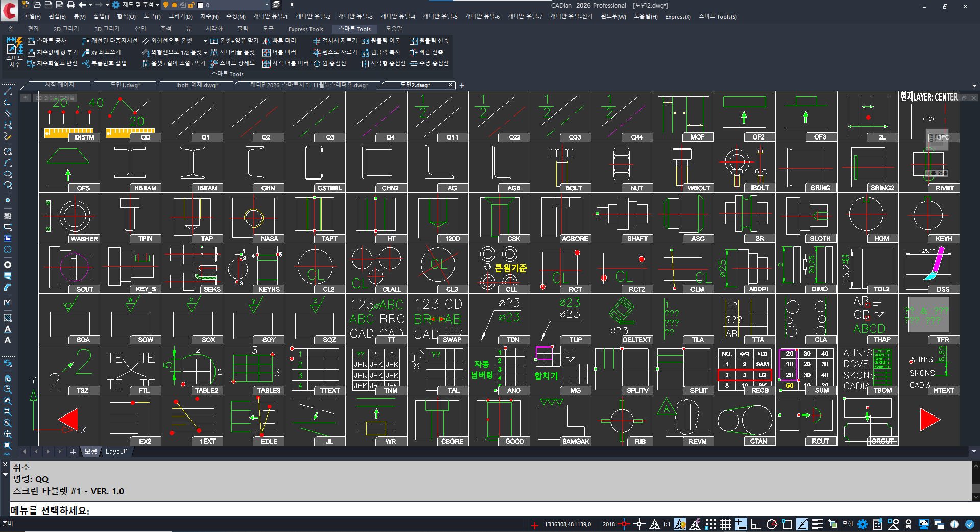Screen dimensions: 980x532
Task: Add a new layout with plus button
Action: click(x=73, y=452)
